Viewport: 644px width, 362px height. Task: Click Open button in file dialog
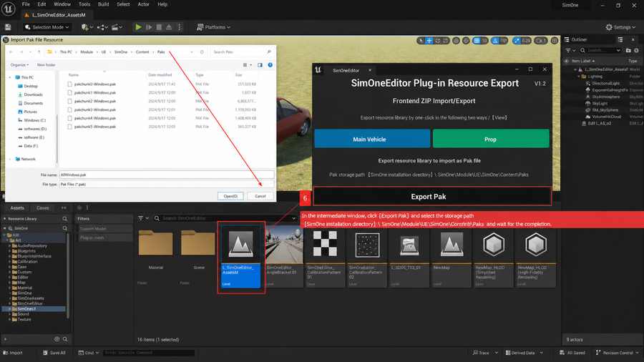coord(230,196)
